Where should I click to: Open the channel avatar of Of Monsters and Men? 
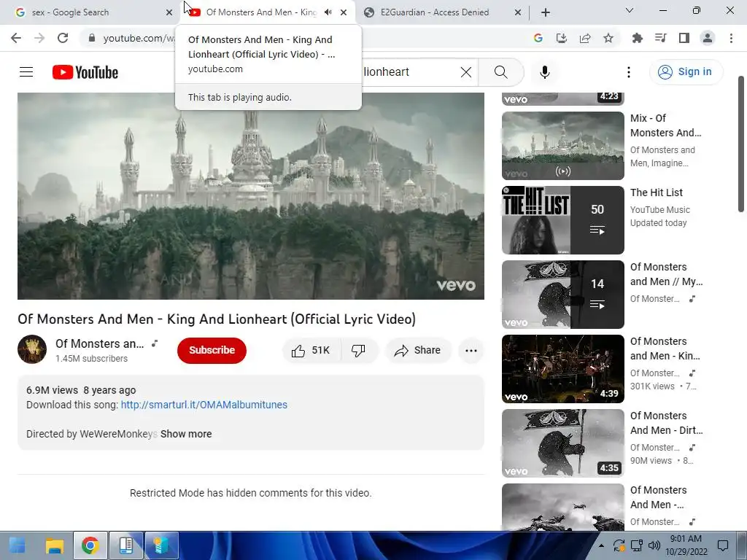click(x=32, y=349)
